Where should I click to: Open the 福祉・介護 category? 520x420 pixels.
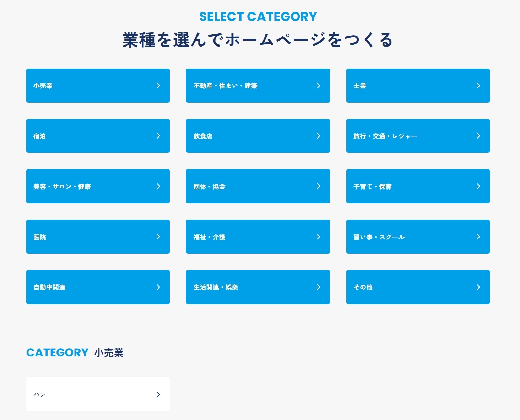tap(258, 237)
